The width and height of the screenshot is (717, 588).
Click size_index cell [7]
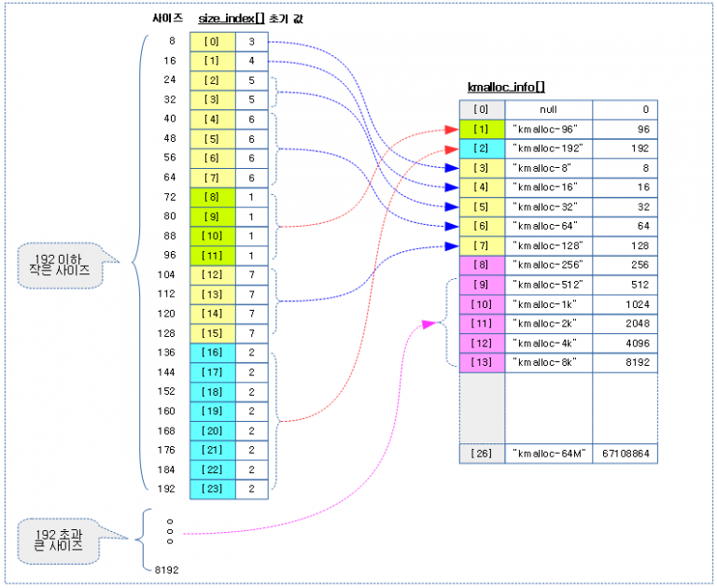tap(213, 178)
